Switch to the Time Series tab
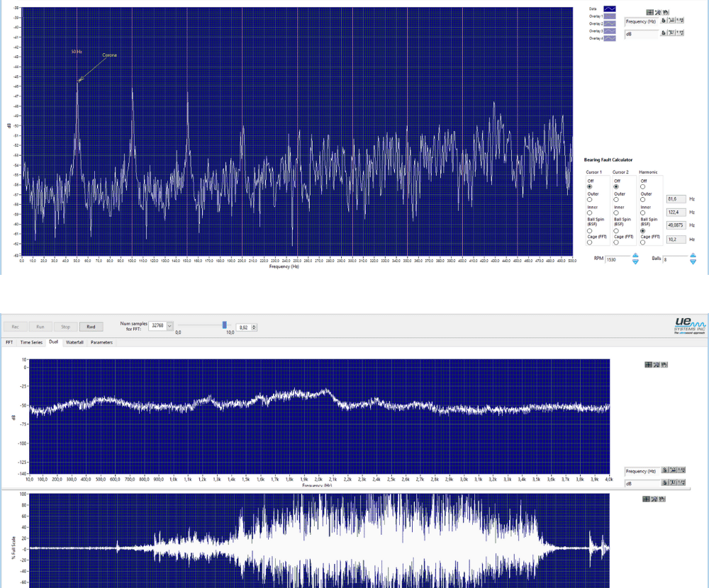The height and width of the screenshot is (588, 709). pos(31,342)
